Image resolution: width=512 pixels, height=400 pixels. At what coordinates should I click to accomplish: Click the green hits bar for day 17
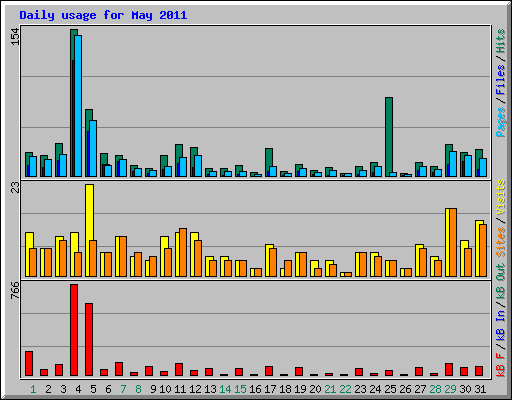tap(269, 157)
